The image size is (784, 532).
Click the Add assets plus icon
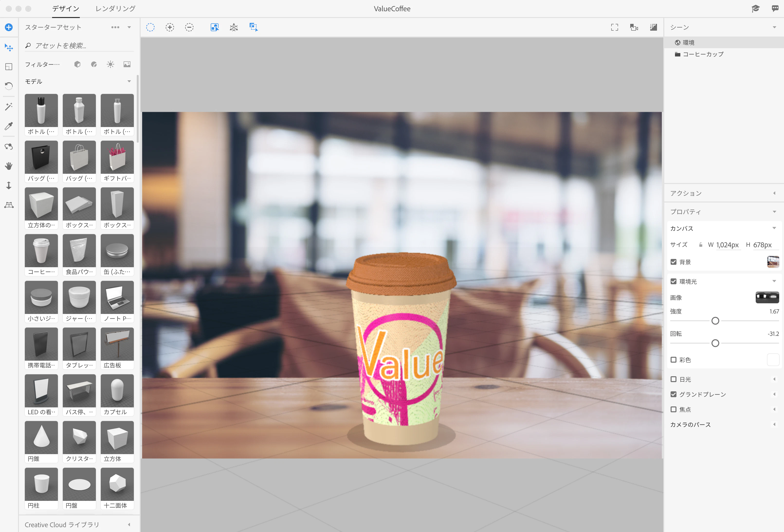tap(9, 27)
